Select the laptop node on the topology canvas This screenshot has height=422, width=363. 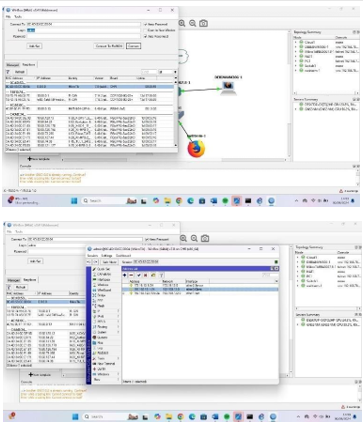click(228, 87)
